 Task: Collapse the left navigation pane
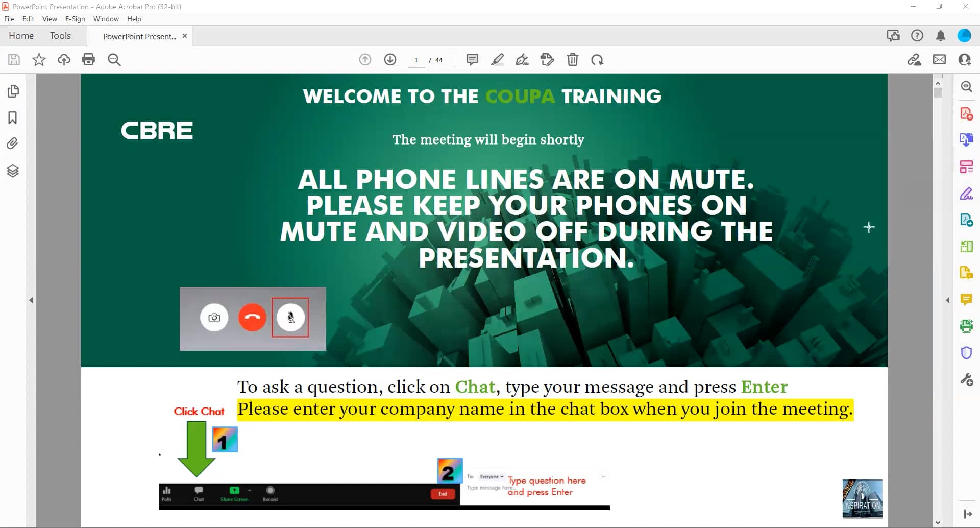[x=32, y=300]
